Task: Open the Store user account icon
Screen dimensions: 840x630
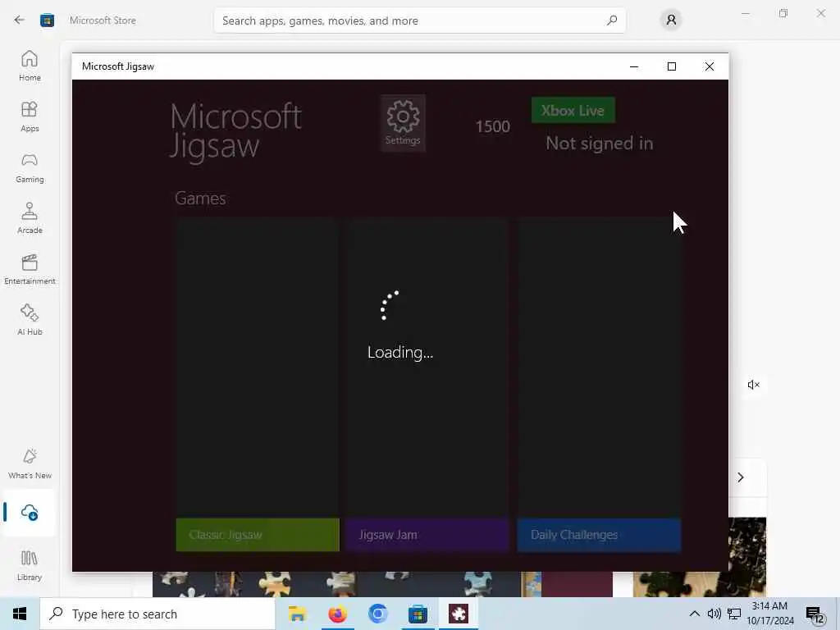Action: click(671, 21)
